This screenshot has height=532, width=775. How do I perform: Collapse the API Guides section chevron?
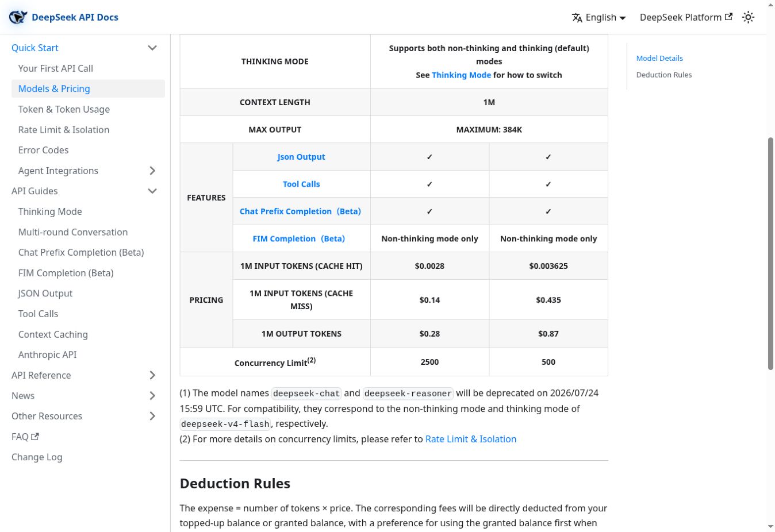152,191
